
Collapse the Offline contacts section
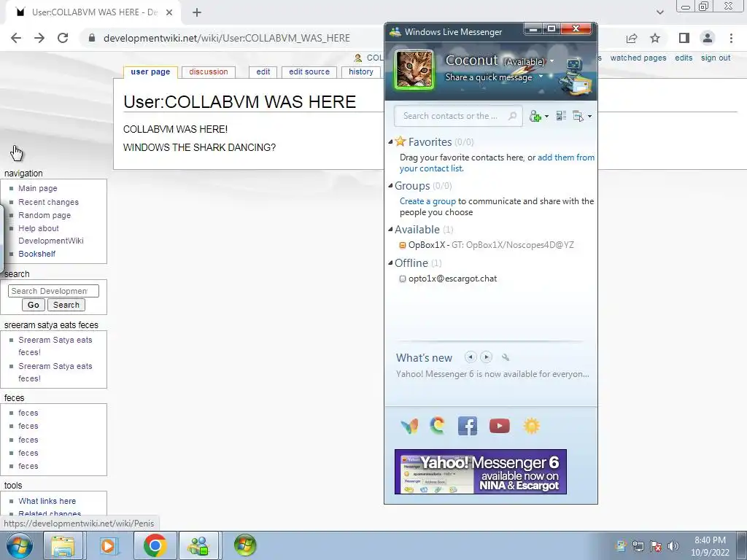click(391, 262)
